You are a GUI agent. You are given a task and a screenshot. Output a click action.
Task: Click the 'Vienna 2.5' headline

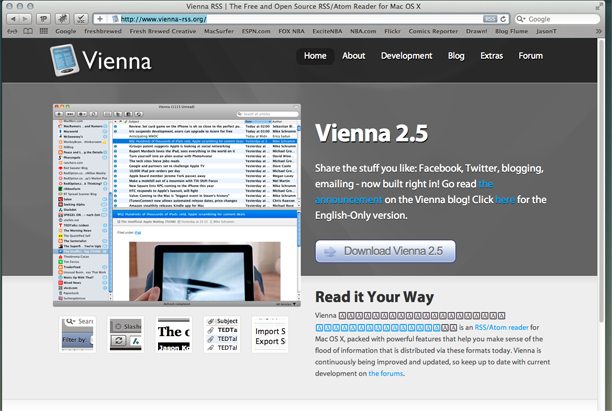(372, 133)
